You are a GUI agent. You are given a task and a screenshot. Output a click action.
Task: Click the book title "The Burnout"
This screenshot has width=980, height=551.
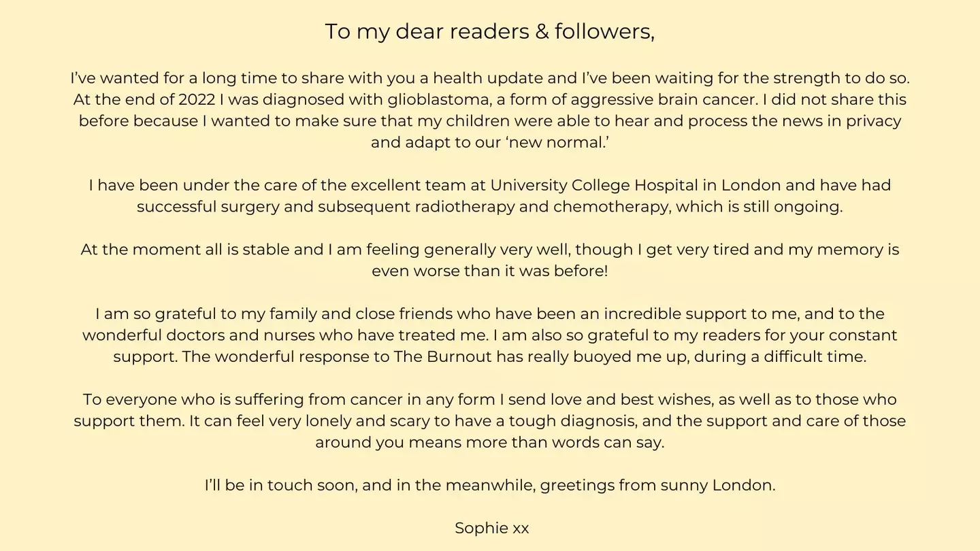point(442,356)
